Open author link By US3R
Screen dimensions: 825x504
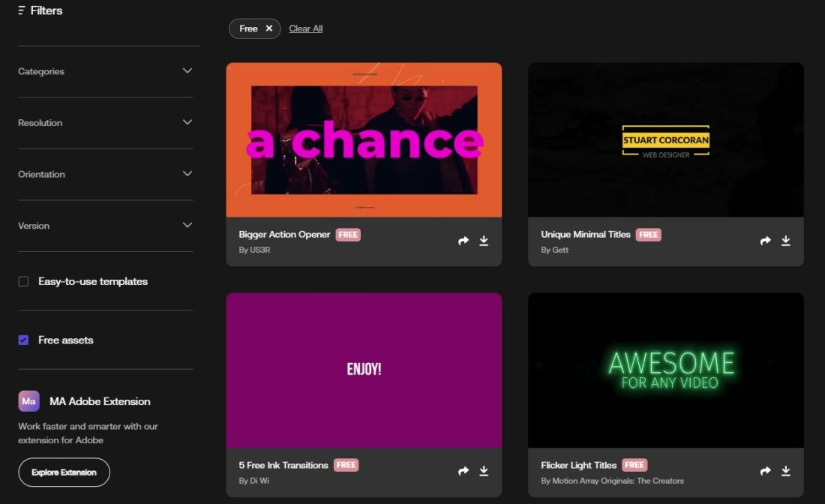pyautogui.click(x=253, y=250)
